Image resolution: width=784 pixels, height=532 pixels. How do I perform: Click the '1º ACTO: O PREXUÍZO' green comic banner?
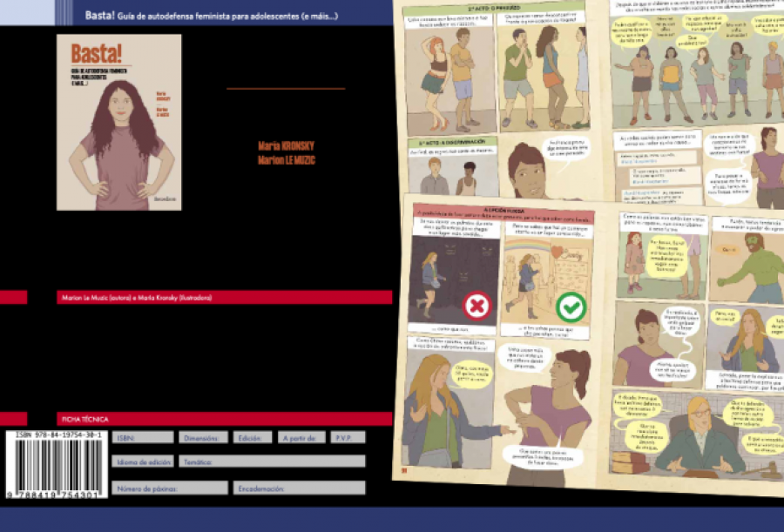tap(494, 9)
